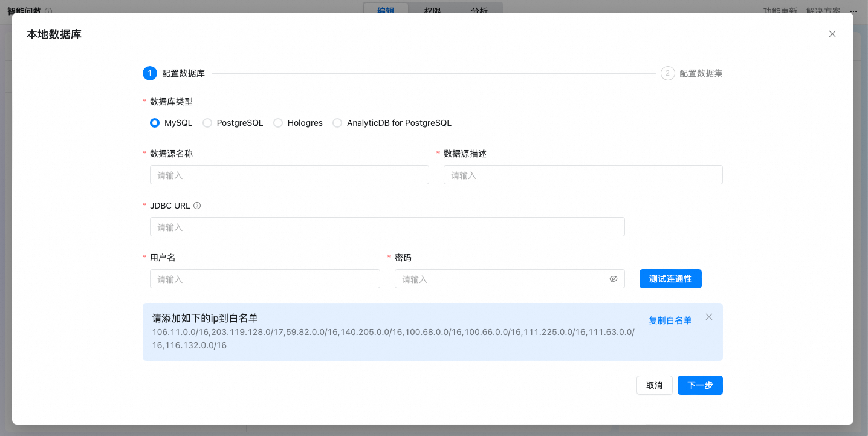The width and height of the screenshot is (868, 436).
Task: Select step 2 配置数据集 circle
Action: point(668,73)
